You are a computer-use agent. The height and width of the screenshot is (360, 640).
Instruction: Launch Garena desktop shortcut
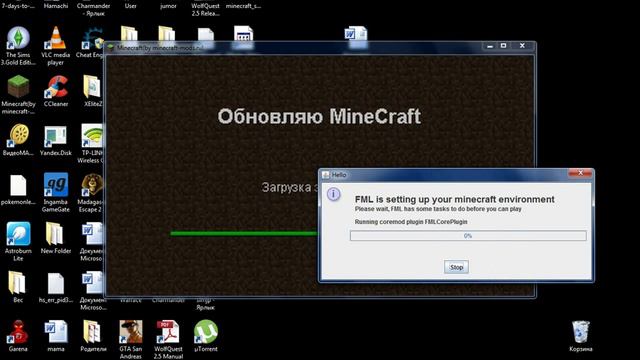click(x=18, y=332)
